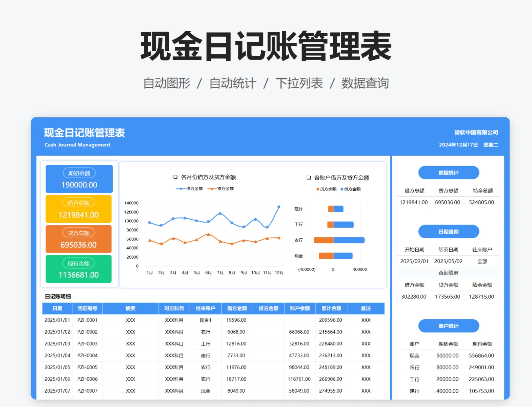This screenshot has width=532, height=407.
Task: Select the yellow 借方总额 total card
Action: pos(79,209)
